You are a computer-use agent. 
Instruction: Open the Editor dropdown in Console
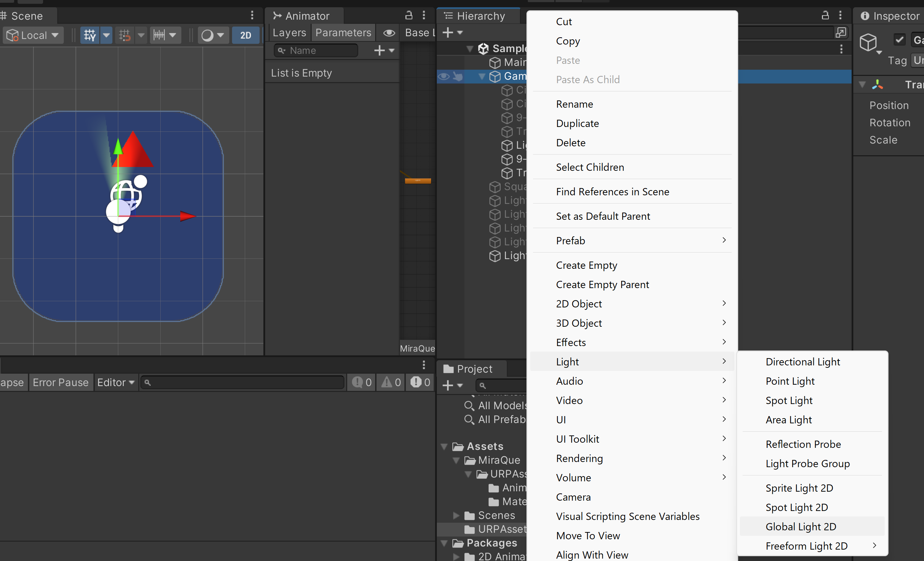tap(115, 382)
